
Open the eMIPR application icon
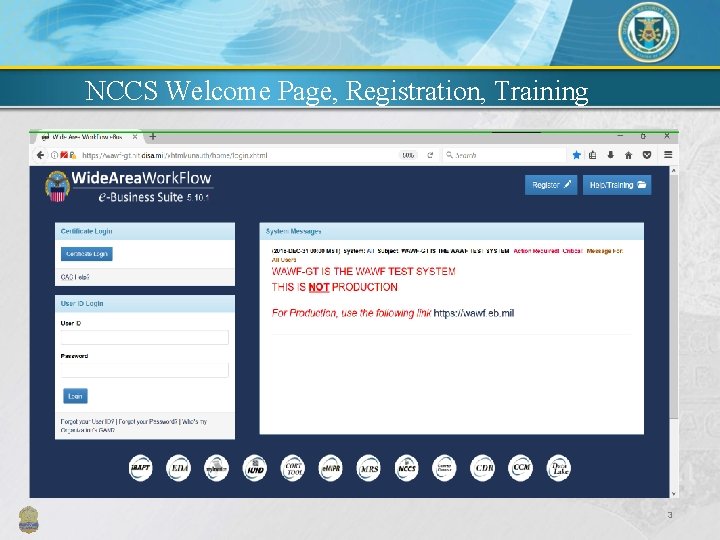tap(331, 468)
